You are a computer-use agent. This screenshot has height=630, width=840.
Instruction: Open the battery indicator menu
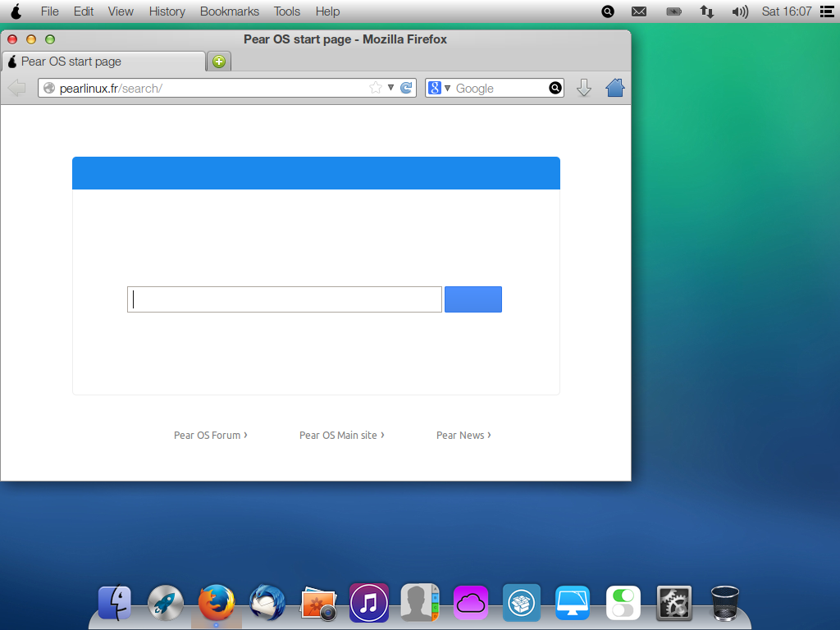[673, 11]
